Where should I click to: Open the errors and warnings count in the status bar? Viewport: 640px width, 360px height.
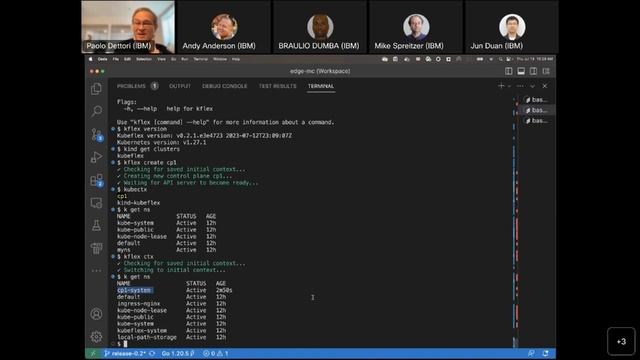coord(216,353)
